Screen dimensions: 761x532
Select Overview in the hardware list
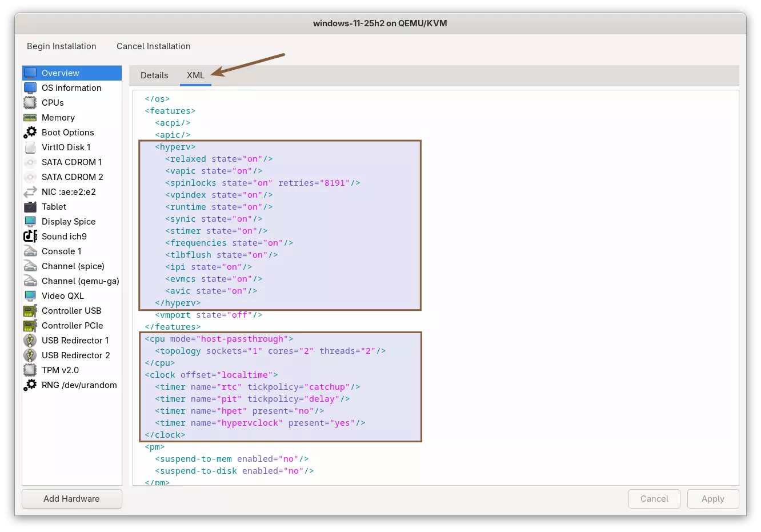[x=61, y=73]
